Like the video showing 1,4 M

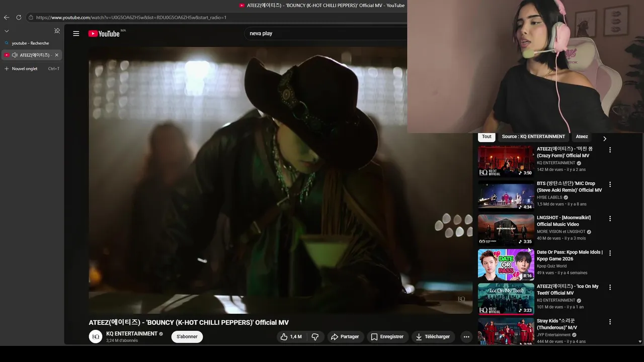291,337
